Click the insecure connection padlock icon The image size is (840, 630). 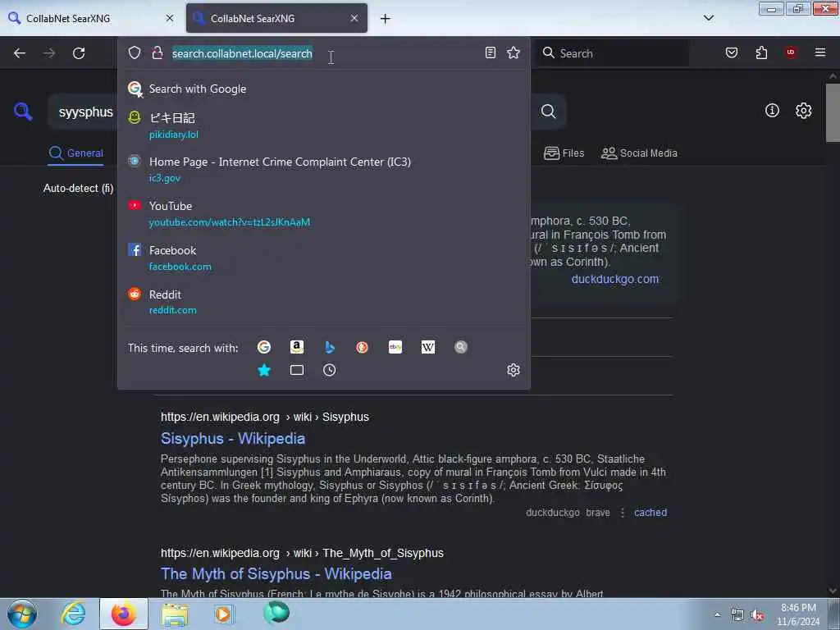tap(157, 52)
